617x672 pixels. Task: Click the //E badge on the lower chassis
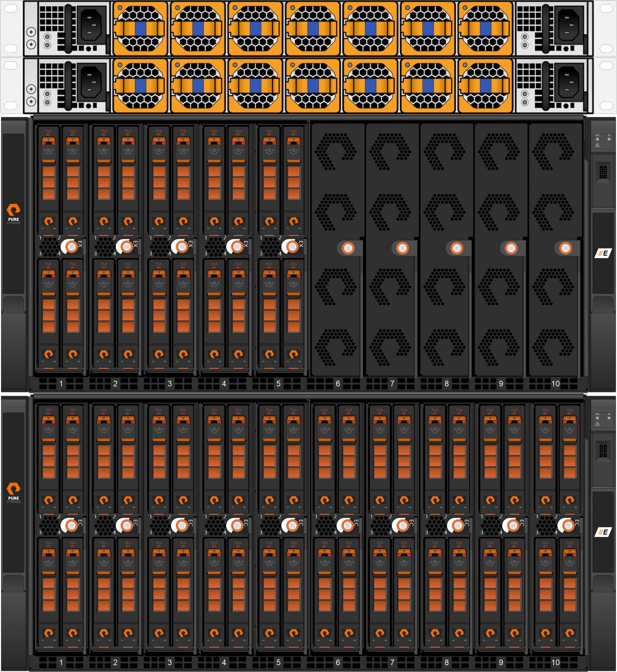[603, 532]
